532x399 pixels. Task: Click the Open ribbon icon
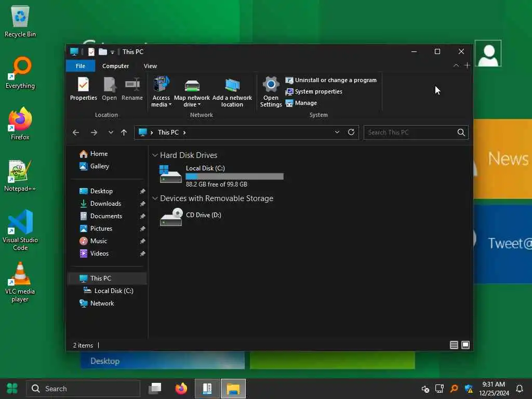[x=109, y=88]
